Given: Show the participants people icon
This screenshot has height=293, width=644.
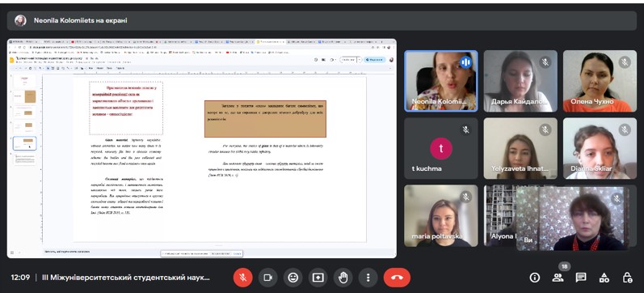Looking at the screenshot, I should tap(558, 278).
